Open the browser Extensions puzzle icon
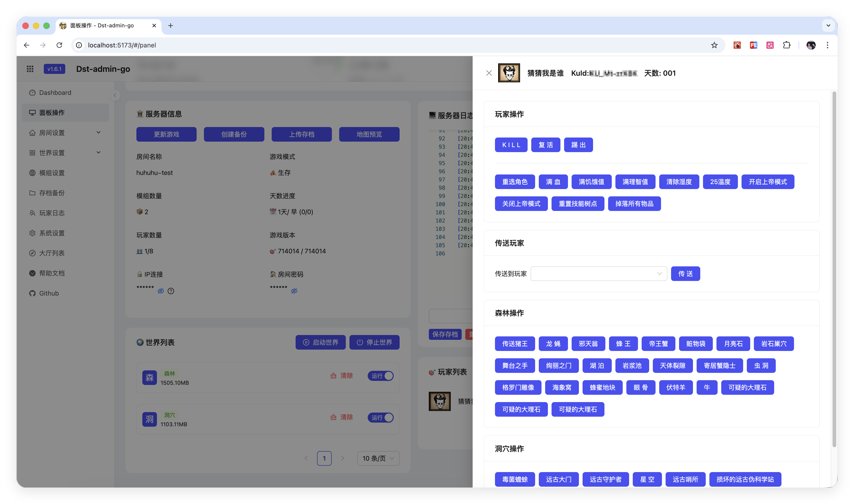Image resolution: width=854 pixels, height=504 pixels. [x=786, y=45]
